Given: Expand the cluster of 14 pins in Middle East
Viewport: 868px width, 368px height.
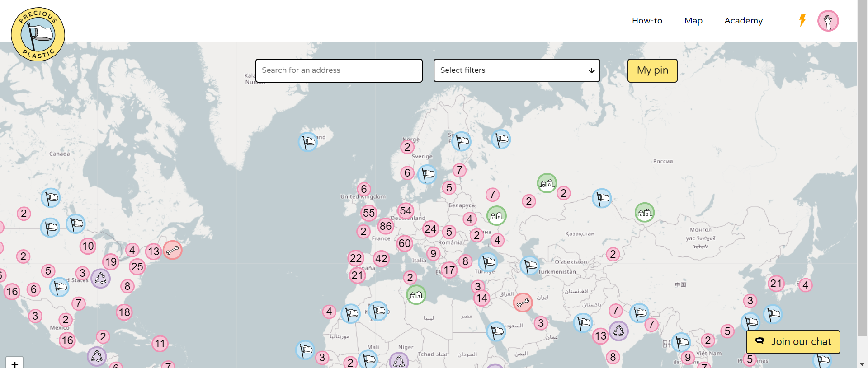Looking at the screenshot, I should (481, 298).
